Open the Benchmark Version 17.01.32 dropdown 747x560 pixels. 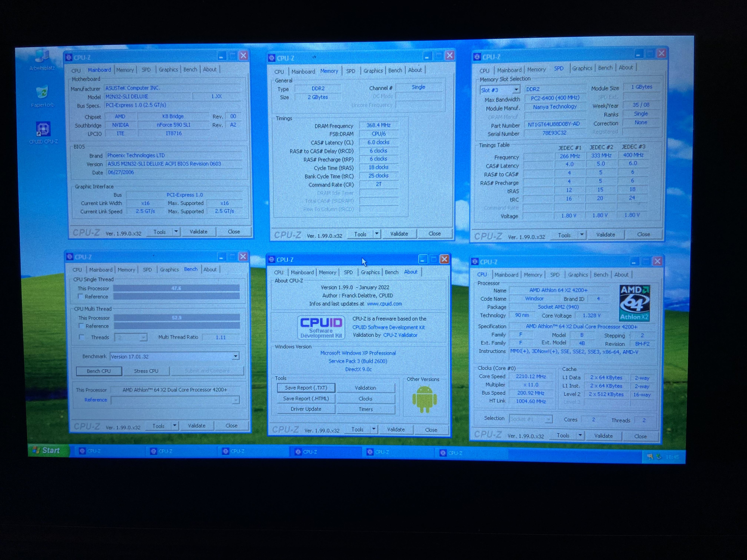[x=235, y=356]
